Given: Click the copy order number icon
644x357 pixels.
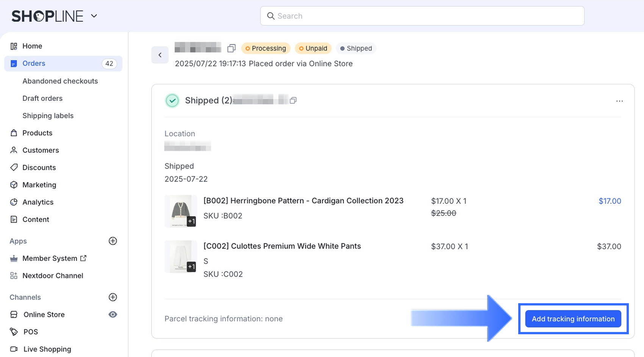Looking at the screenshot, I should pos(231,49).
